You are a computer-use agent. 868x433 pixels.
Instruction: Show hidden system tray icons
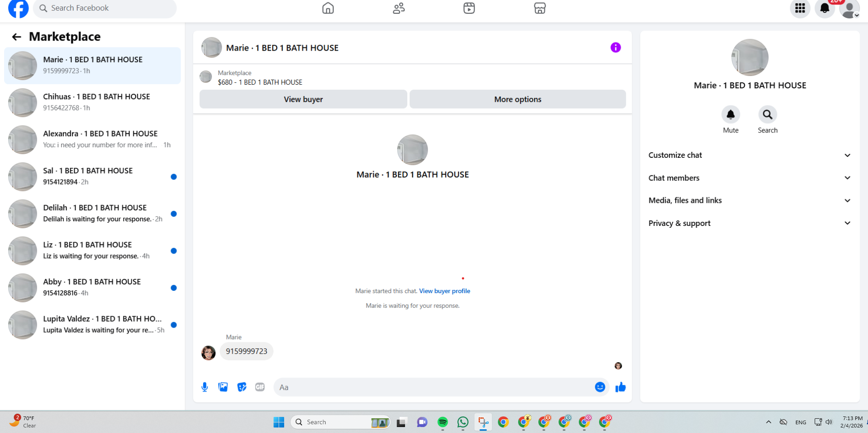768,422
